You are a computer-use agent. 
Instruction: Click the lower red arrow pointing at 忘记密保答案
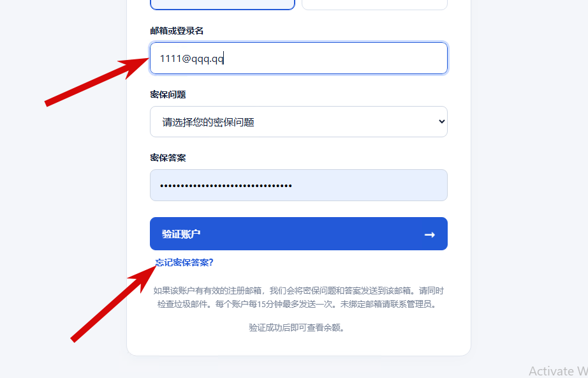114,302
